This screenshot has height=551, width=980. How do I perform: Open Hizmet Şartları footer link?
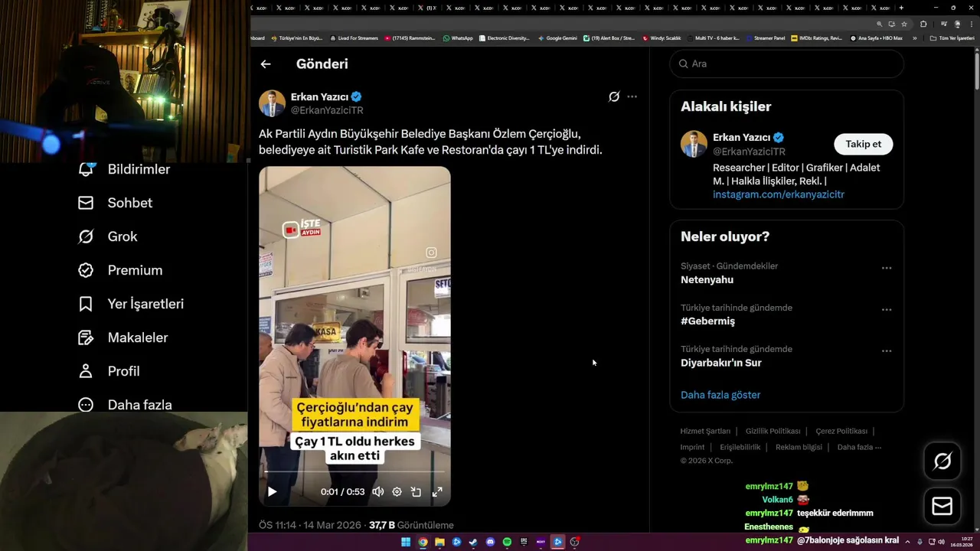point(705,431)
